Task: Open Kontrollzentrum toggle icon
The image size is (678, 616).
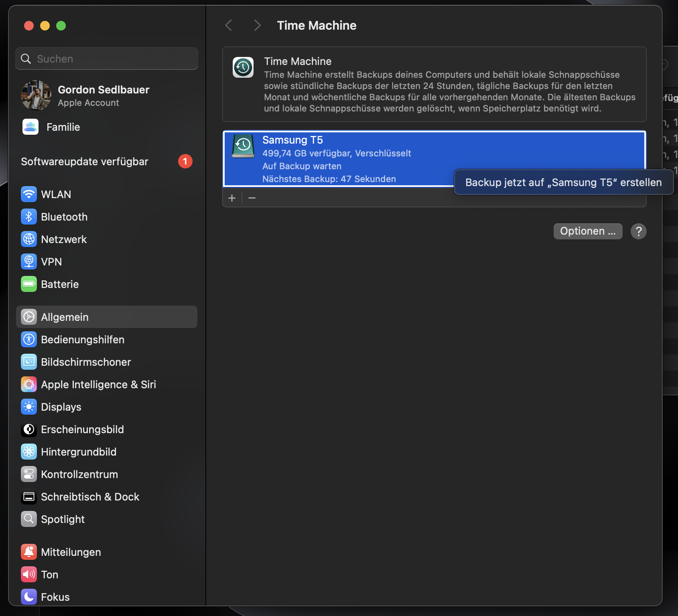Action: 29,474
